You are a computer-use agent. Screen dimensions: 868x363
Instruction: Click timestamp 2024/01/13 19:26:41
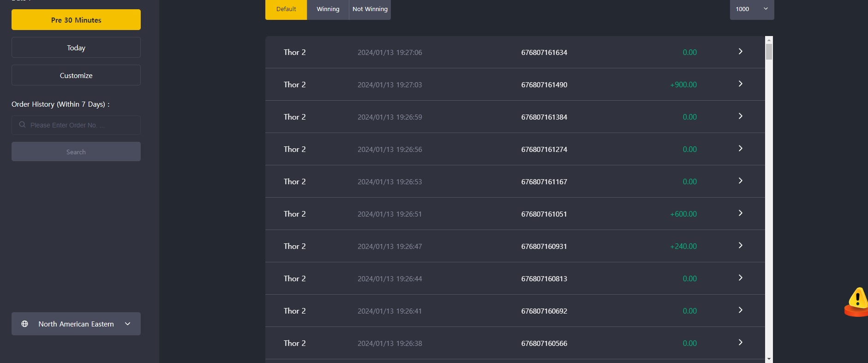click(x=390, y=311)
